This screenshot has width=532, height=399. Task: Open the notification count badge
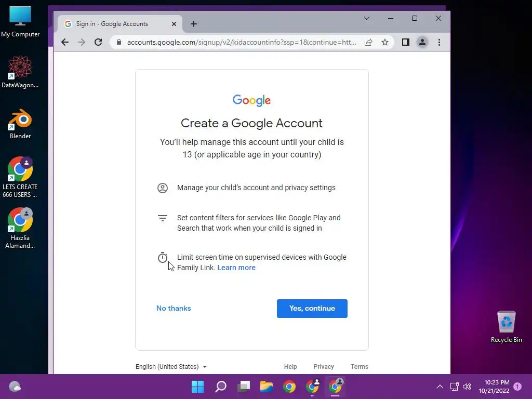coord(517,387)
